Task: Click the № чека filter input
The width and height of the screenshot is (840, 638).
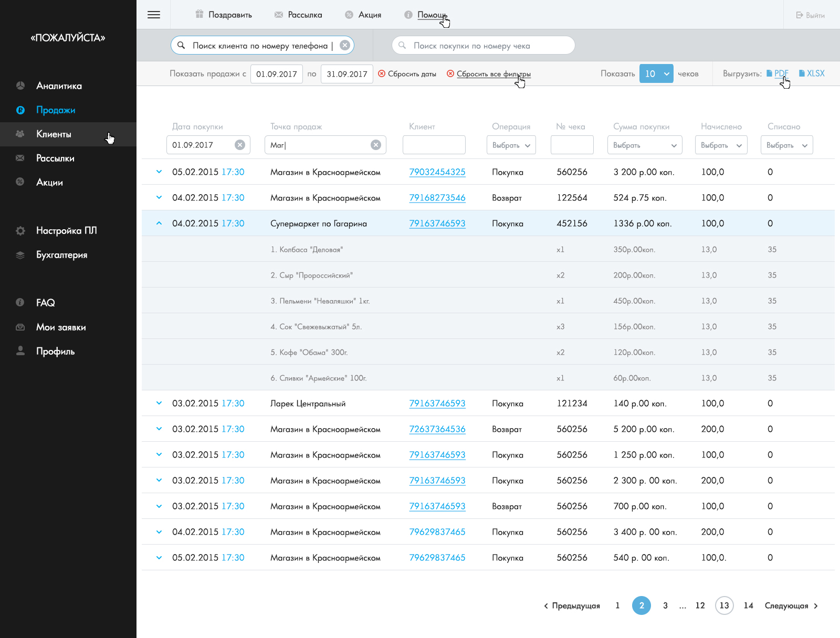Action: (x=572, y=145)
